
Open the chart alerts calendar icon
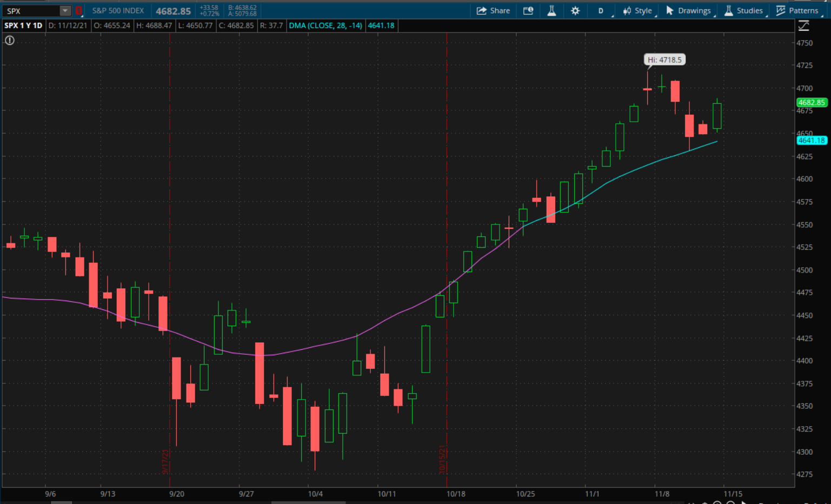528,11
